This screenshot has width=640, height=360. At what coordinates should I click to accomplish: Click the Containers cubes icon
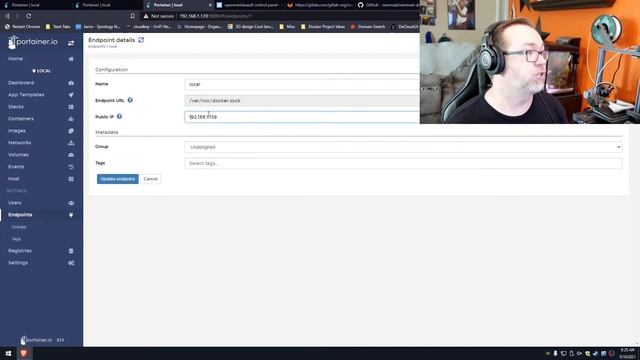(71, 119)
